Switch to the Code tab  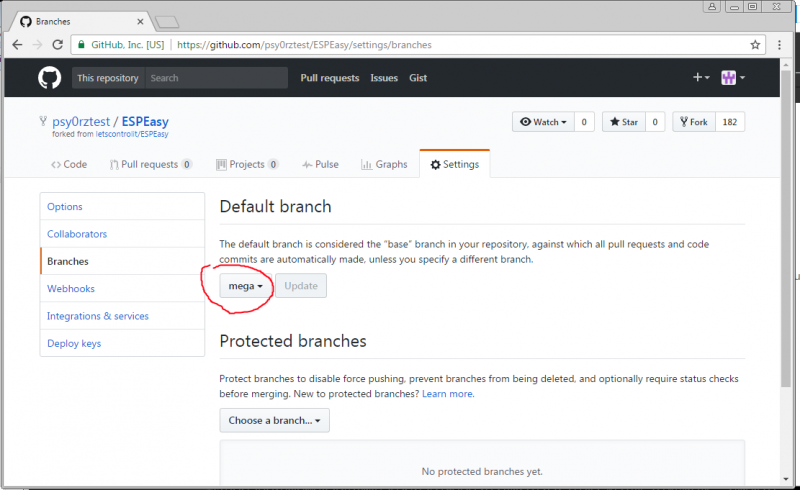(69, 164)
